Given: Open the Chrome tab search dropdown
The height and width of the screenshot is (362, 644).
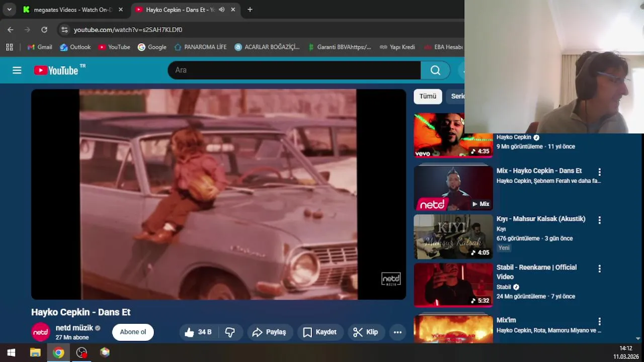Looking at the screenshot, I should [x=9, y=10].
